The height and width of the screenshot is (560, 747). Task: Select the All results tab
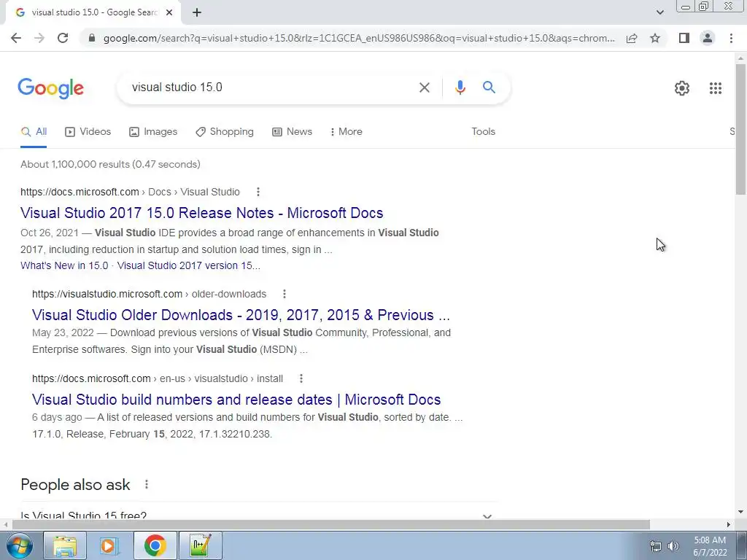coord(34,132)
